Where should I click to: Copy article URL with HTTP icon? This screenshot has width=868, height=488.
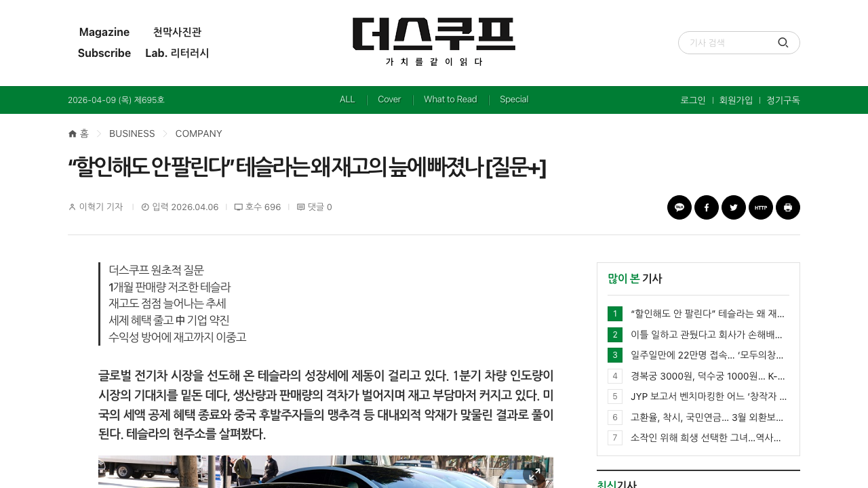coord(761,207)
